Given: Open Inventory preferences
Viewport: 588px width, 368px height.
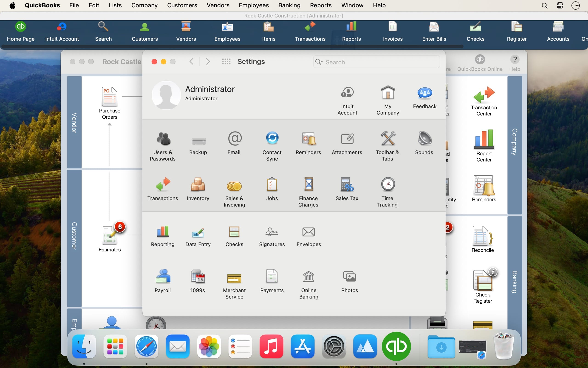Looking at the screenshot, I should (198, 189).
